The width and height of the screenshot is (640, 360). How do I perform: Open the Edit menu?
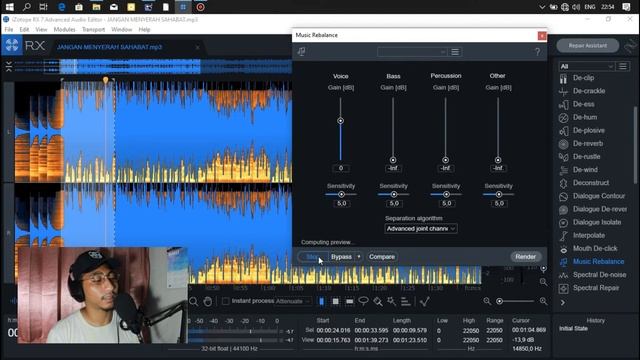tap(24, 29)
